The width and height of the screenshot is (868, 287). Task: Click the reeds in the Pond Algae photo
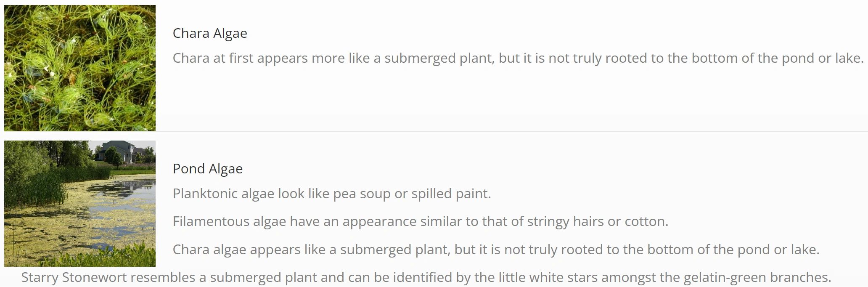click(x=50, y=185)
